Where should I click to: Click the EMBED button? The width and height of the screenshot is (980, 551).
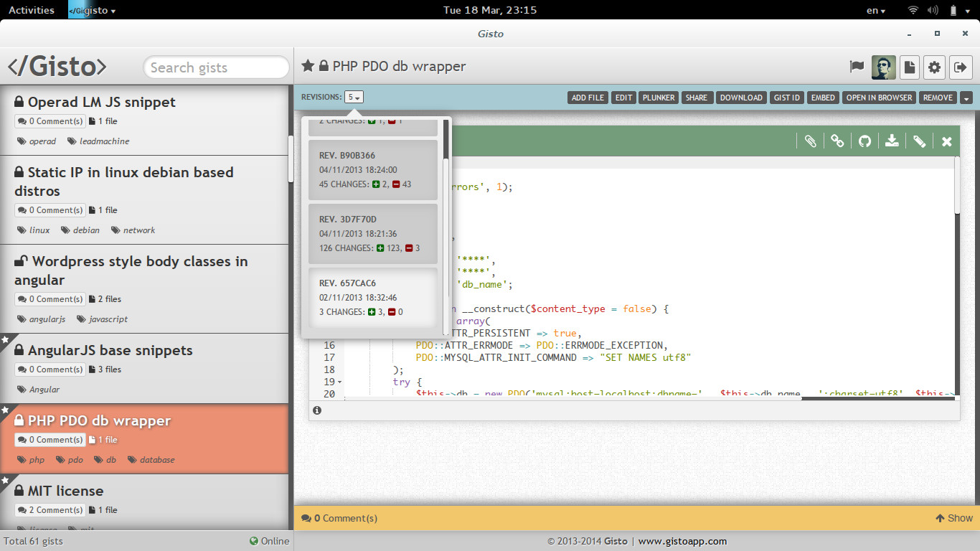[823, 98]
